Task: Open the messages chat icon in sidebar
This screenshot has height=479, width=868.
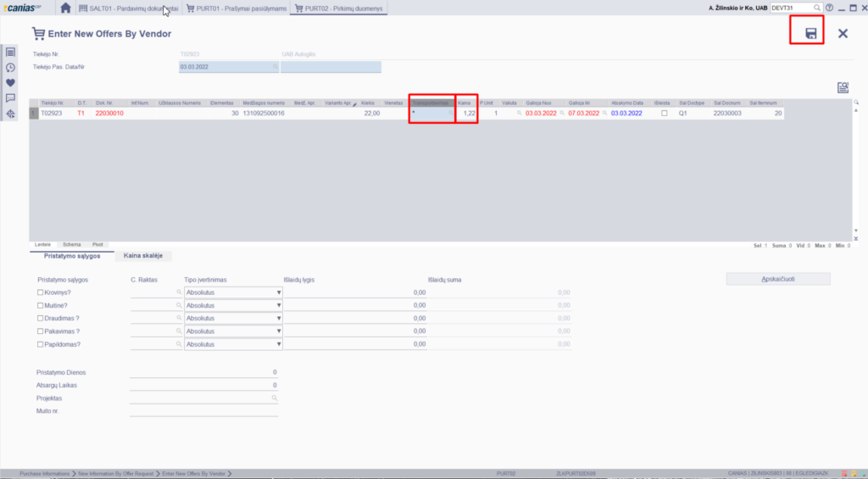Action: pos(10,98)
